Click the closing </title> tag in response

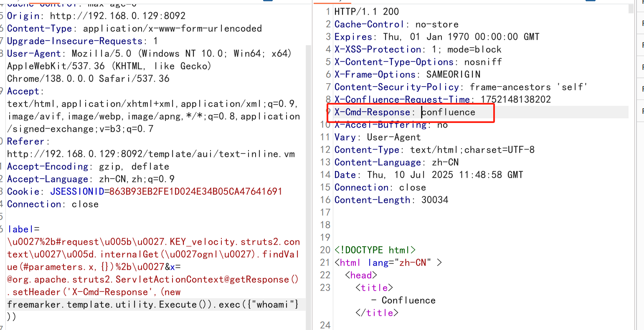point(377,313)
